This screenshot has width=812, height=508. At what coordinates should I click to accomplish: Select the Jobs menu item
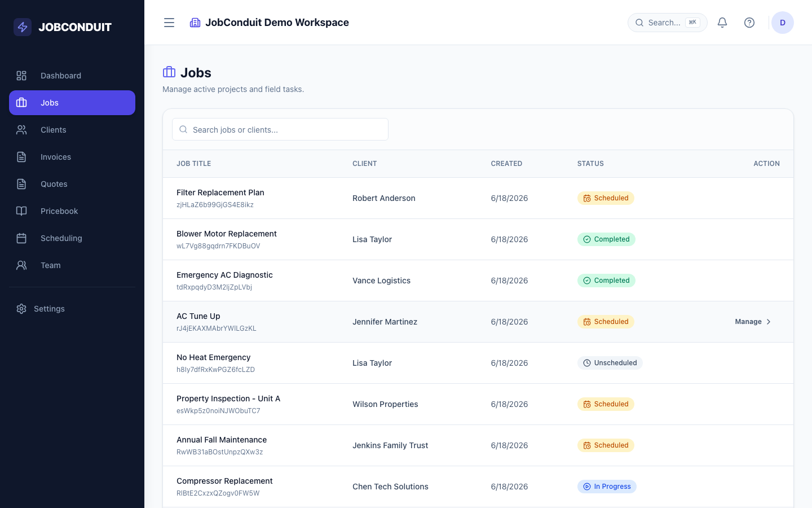pyautogui.click(x=72, y=103)
